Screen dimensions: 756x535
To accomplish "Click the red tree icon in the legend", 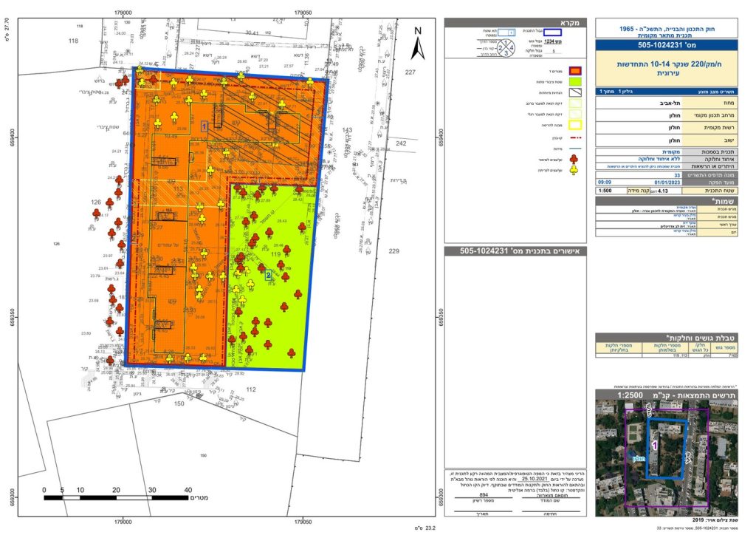I will pyautogui.click(x=574, y=159).
